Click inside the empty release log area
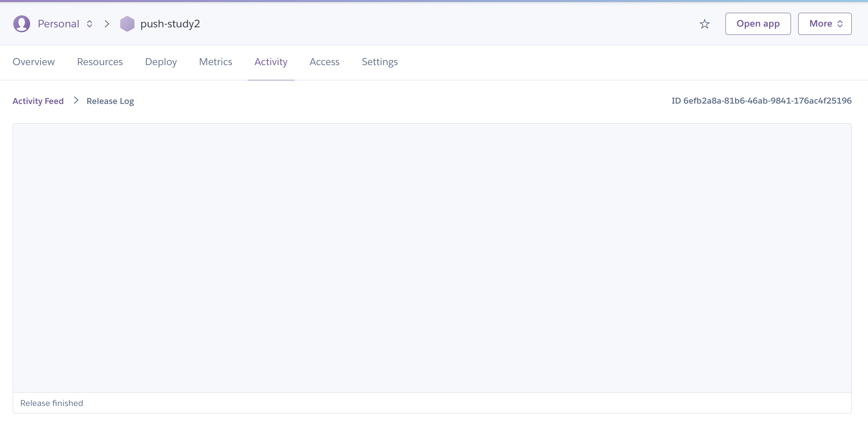The width and height of the screenshot is (868, 427). point(432,258)
